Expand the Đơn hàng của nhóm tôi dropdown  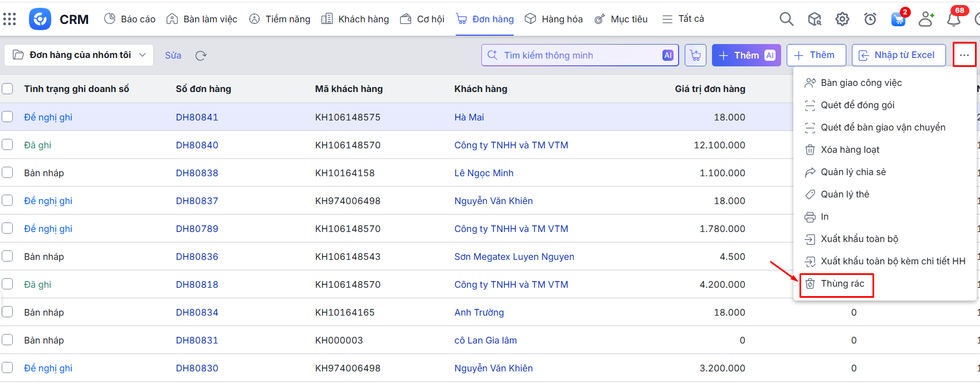(x=79, y=55)
